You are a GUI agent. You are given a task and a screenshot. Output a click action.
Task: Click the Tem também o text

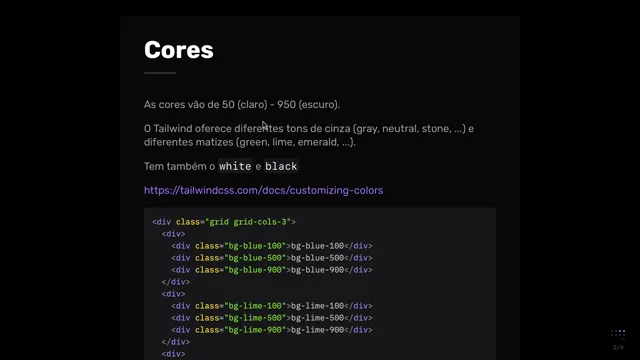coord(180,166)
